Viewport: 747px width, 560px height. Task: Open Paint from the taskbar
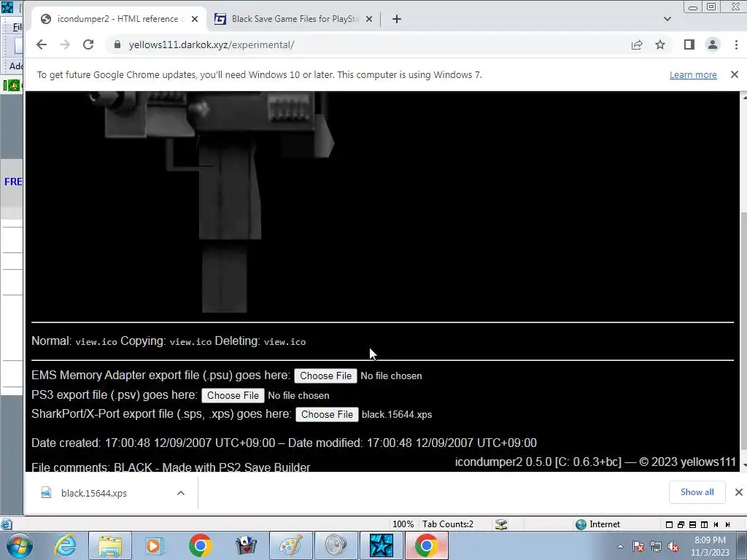290,545
